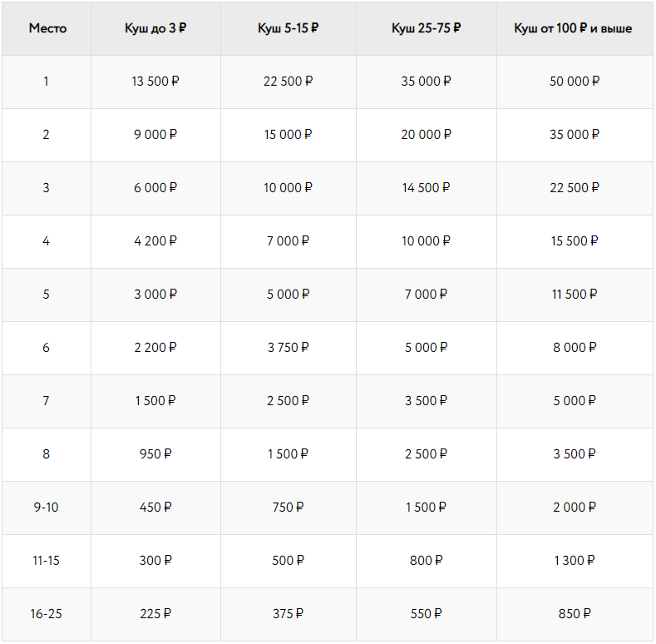Select the 50 000 ₽ first place prize
This screenshot has width=656, height=644.
574,82
